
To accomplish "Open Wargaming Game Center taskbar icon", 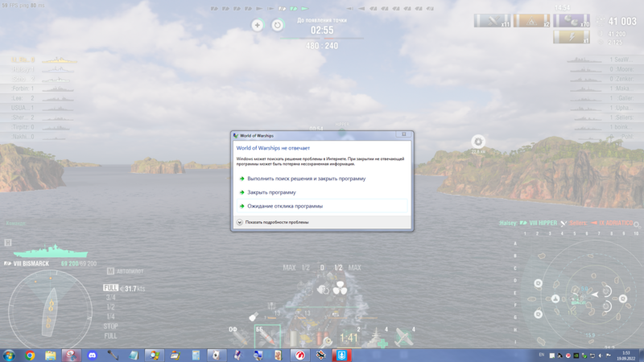I will pyautogui.click(x=299, y=356).
